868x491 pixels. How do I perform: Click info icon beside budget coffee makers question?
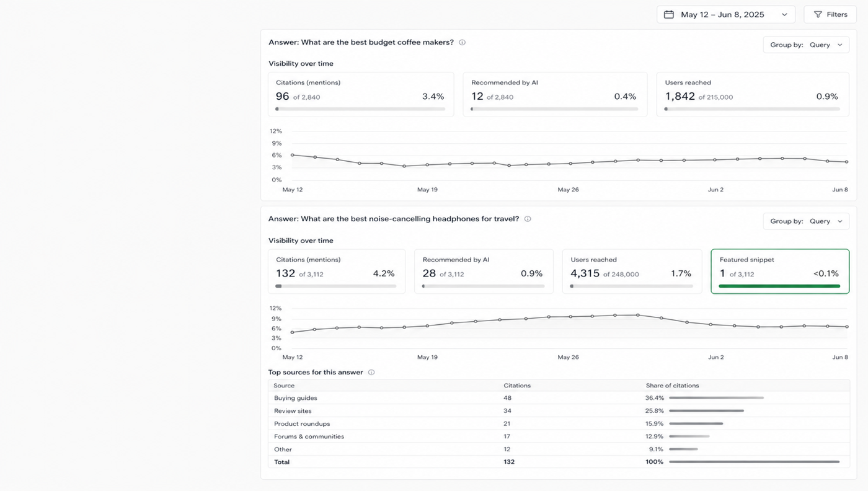pos(462,43)
